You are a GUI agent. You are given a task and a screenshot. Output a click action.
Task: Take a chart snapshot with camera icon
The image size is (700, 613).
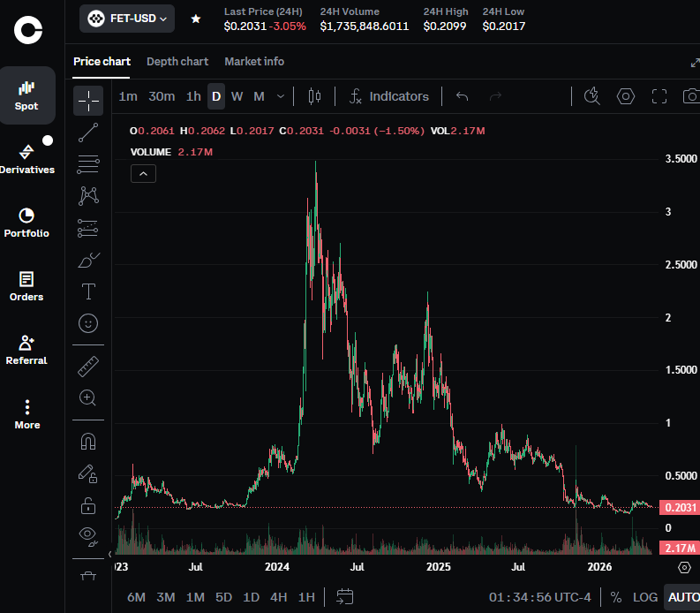click(x=692, y=96)
